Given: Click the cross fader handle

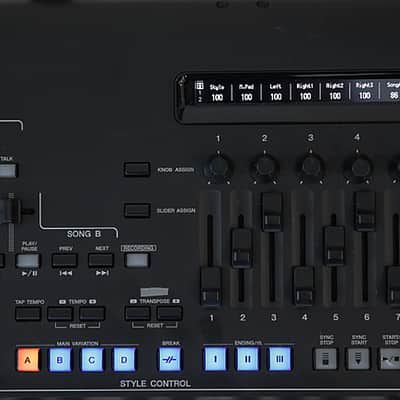Looking at the screenshot, I should click(10, 211).
